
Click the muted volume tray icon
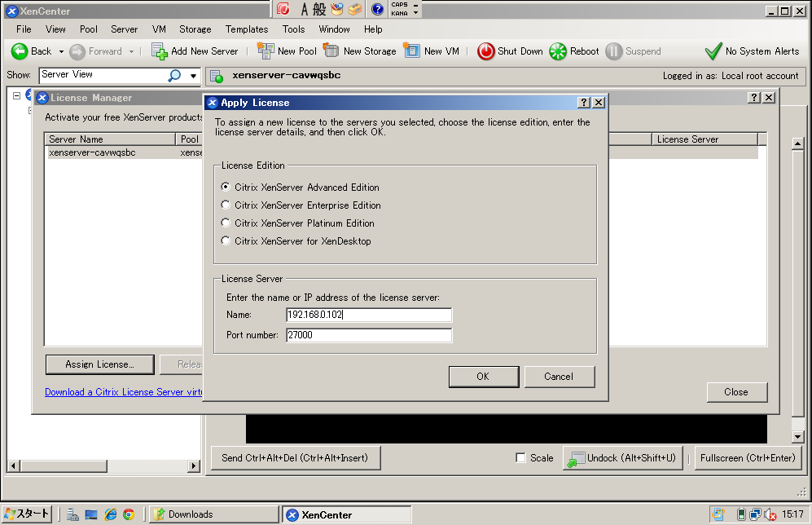tap(770, 514)
